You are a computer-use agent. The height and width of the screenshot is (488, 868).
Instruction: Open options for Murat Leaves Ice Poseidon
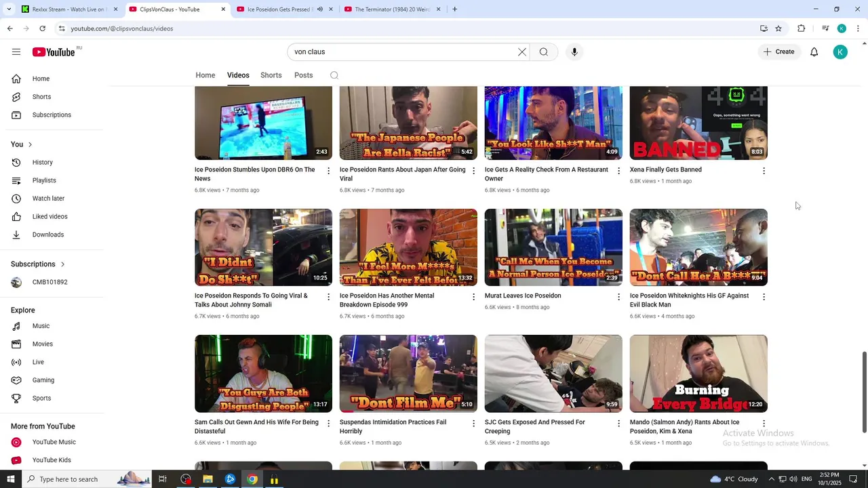(x=618, y=297)
